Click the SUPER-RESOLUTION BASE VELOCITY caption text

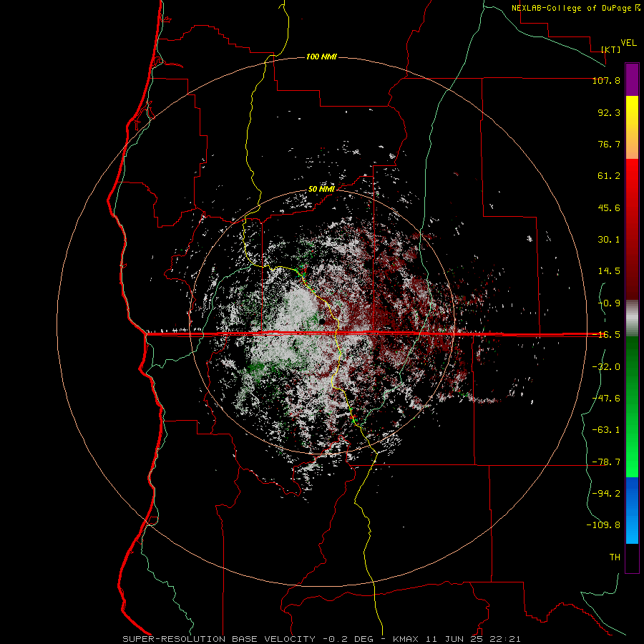(219, 639)
